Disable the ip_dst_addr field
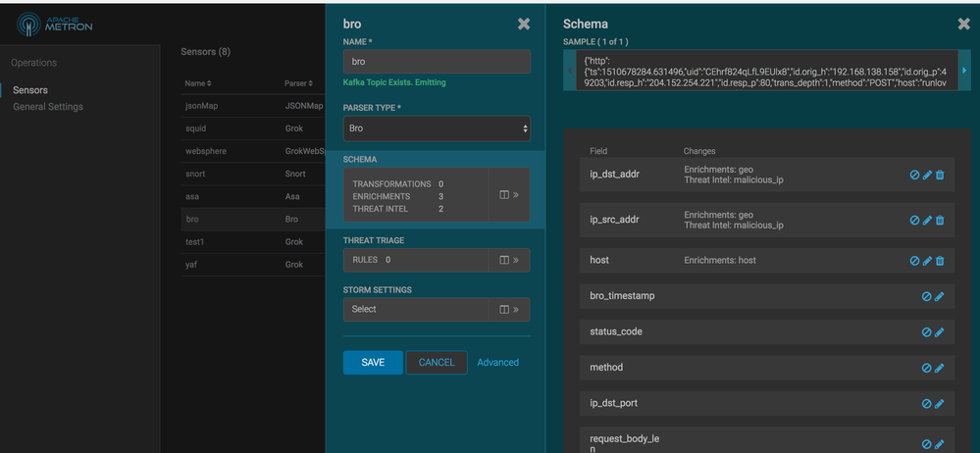This screenshot has height=453, width=980. pyautogui.click(x=914, y=175)
